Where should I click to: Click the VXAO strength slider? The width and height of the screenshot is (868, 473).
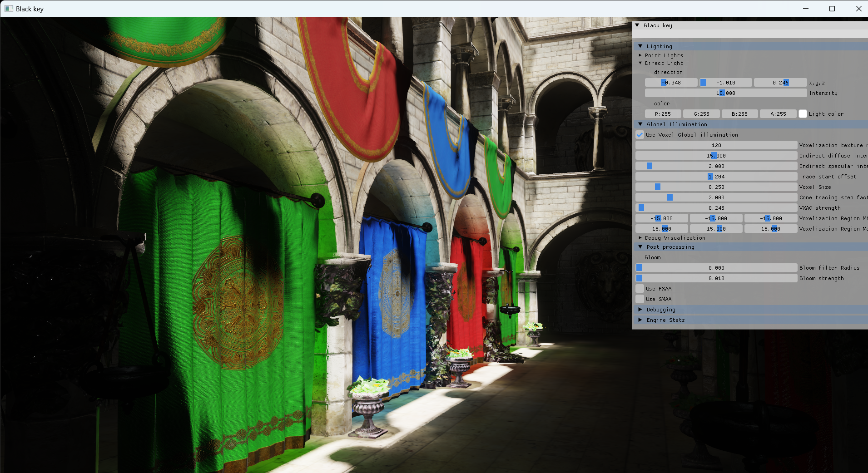point(716,208)
